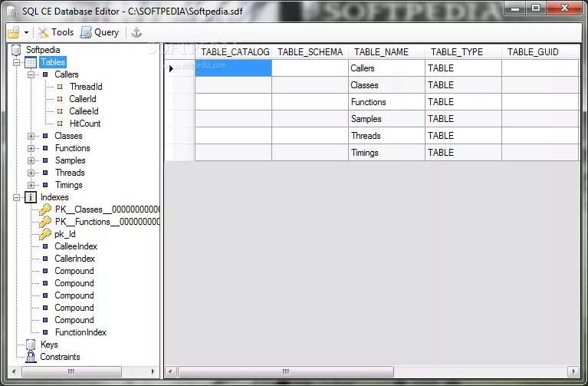
Task: Sort by TABLE_GUID column header
Action: tap(540, 52)
